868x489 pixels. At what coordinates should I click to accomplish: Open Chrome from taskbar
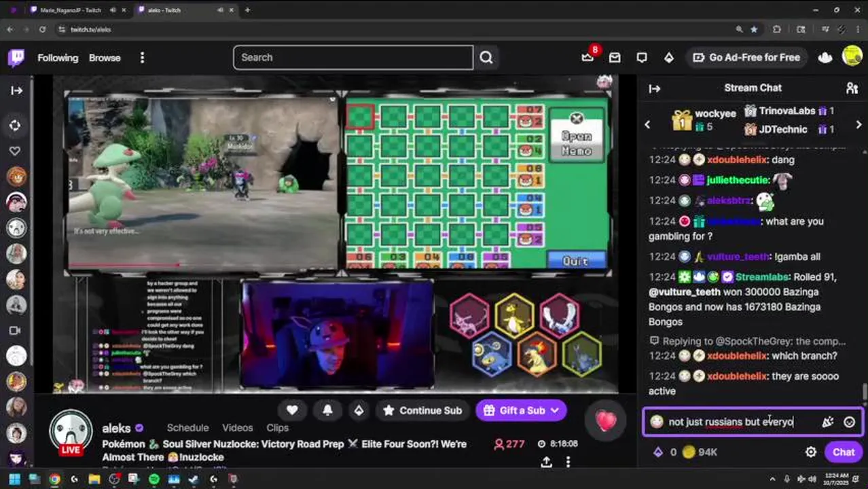point(54,479)
